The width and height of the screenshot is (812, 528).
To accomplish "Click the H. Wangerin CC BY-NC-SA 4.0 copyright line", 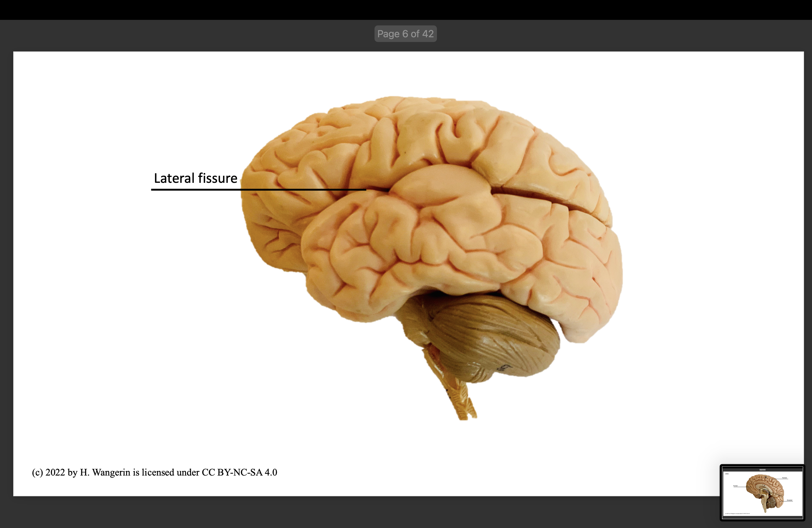I will 155,472.
